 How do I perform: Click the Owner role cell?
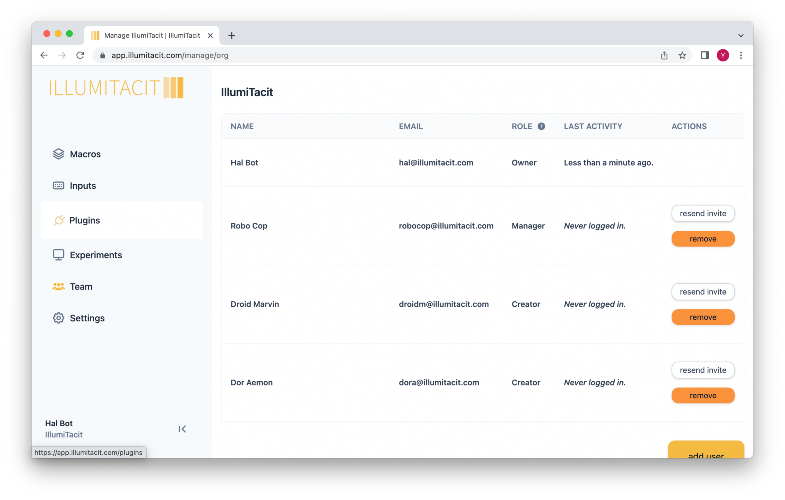pyautogui.click(x=524, y=163)
